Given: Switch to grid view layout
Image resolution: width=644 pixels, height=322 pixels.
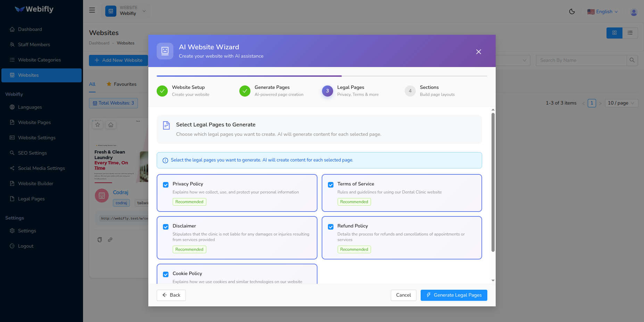Looking at the screenshot, I should (614, 33).
